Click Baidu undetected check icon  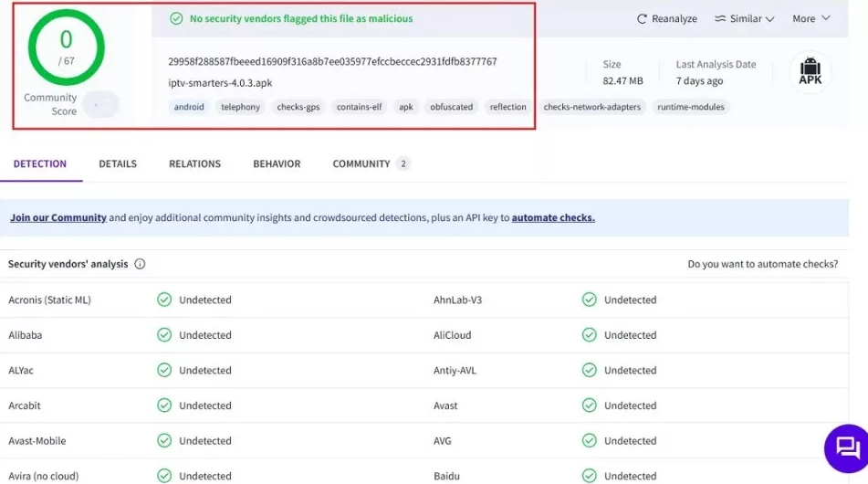[x=590, y=476]
